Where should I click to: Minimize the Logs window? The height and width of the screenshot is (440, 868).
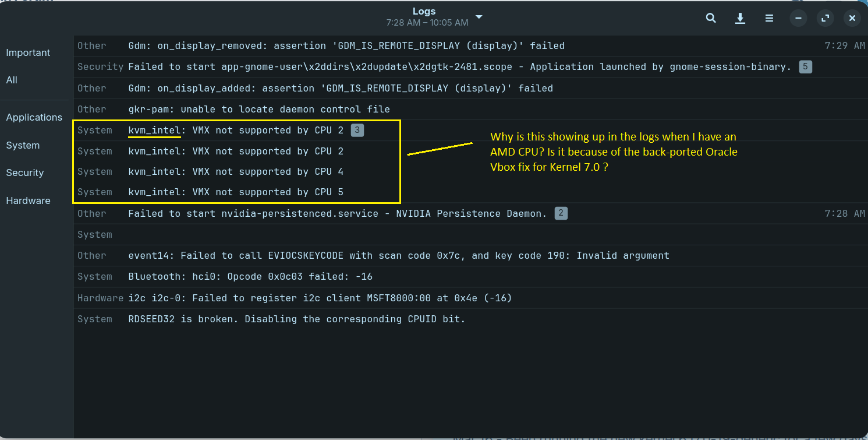[x=798, y=18]
